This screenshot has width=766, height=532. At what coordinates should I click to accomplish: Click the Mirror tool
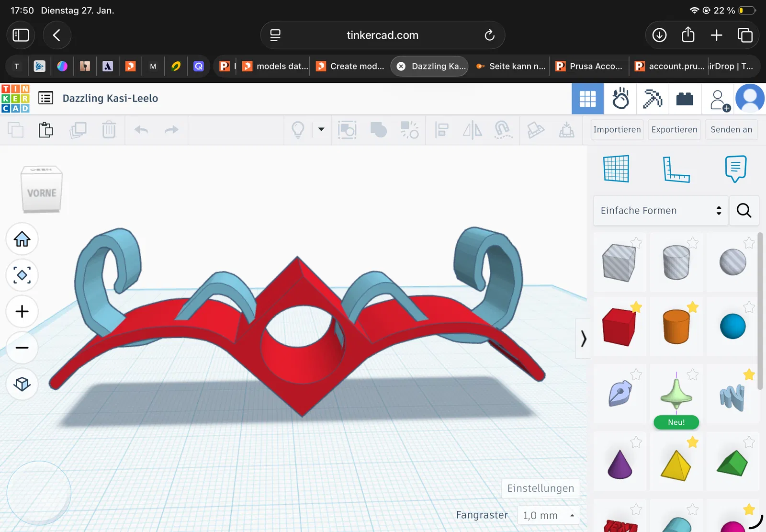click(x=472, y=130)
